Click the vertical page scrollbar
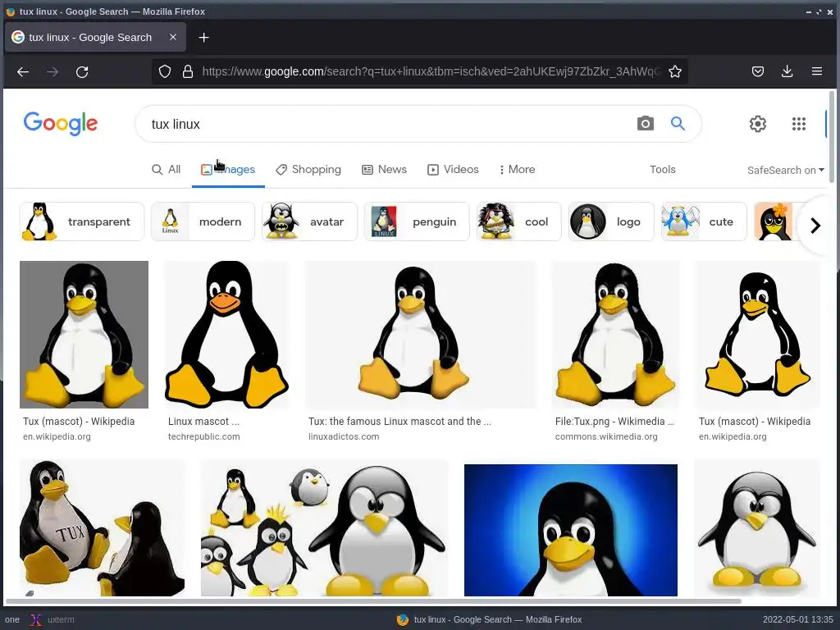This screenshot has height=630, width=840. click(832, 137)
